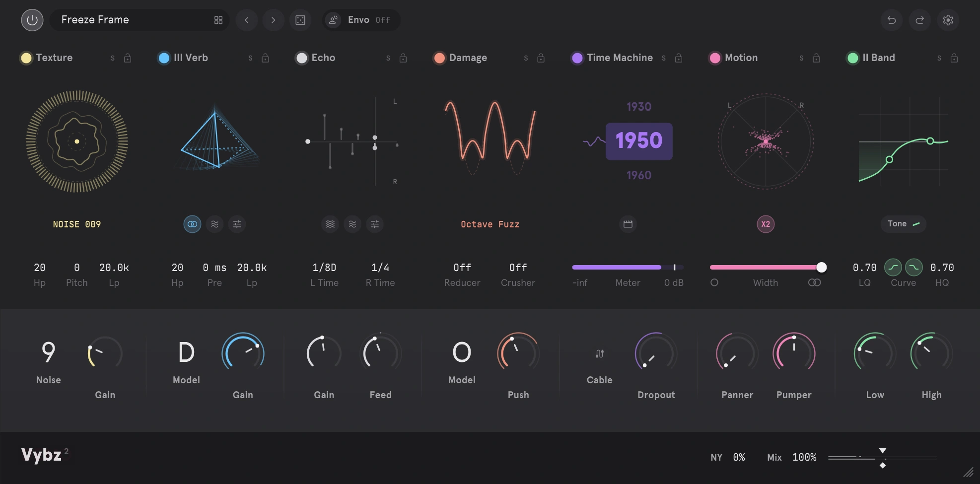Image resolution: width=980 pixels, height=484 pixels.
Task: Toggle the III Verb module on/off
Action: [164, 58]
